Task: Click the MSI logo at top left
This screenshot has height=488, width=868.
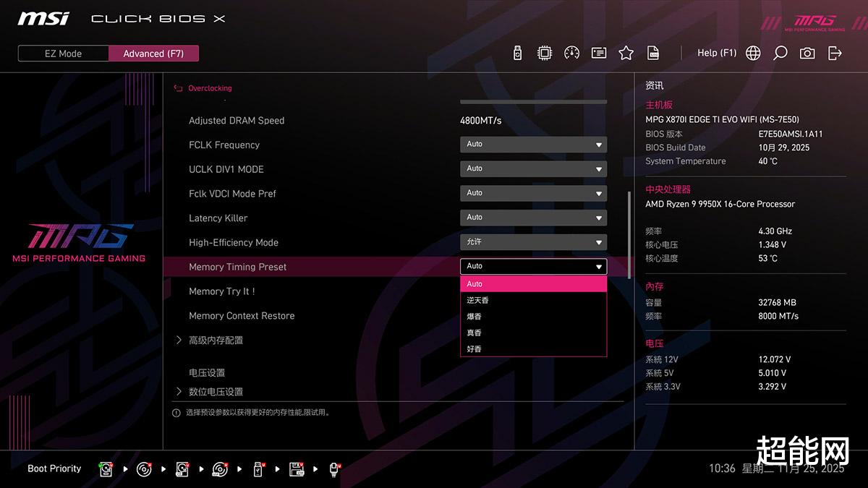Action: pyautogui.click(x=43, y=18)
